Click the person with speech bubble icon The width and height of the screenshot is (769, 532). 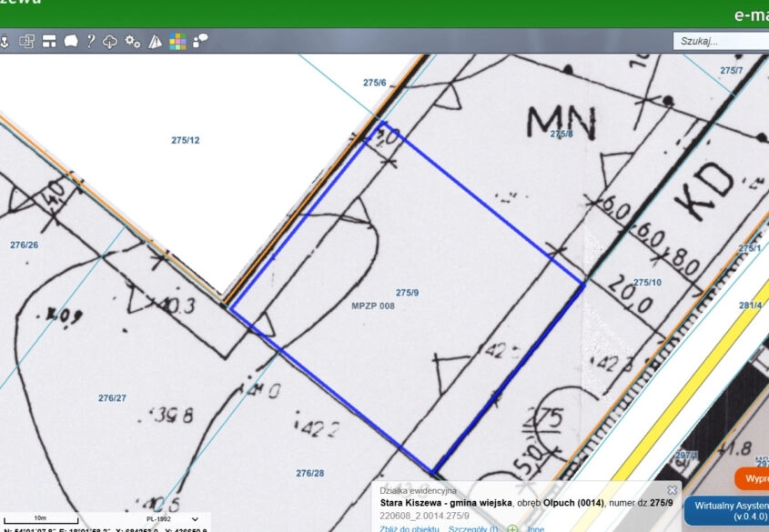click(200, 41)
